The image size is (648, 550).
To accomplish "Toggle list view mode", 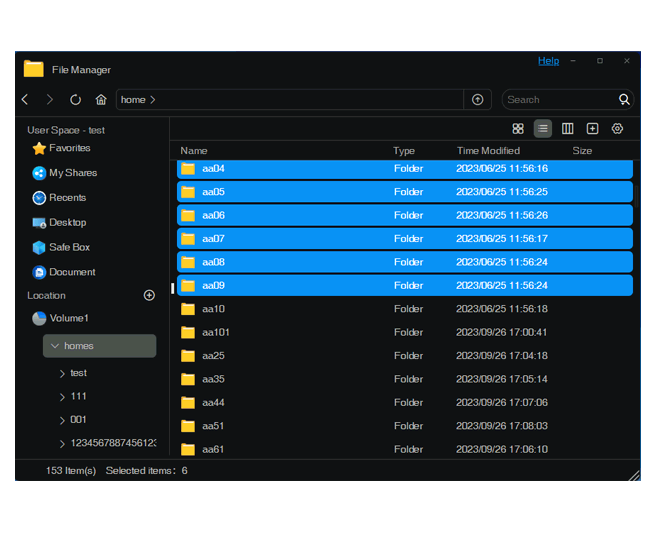I will (543, 129).
